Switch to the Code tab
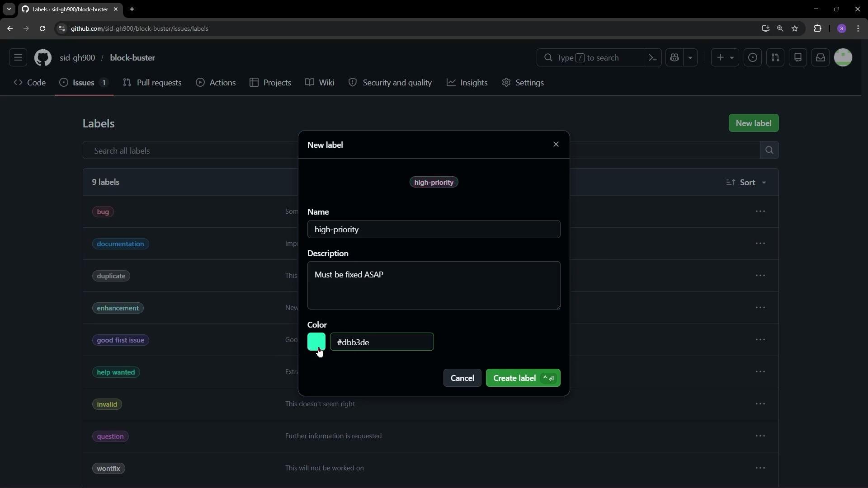The height and width of the screenshot is (488, 868). click(30, 83)
